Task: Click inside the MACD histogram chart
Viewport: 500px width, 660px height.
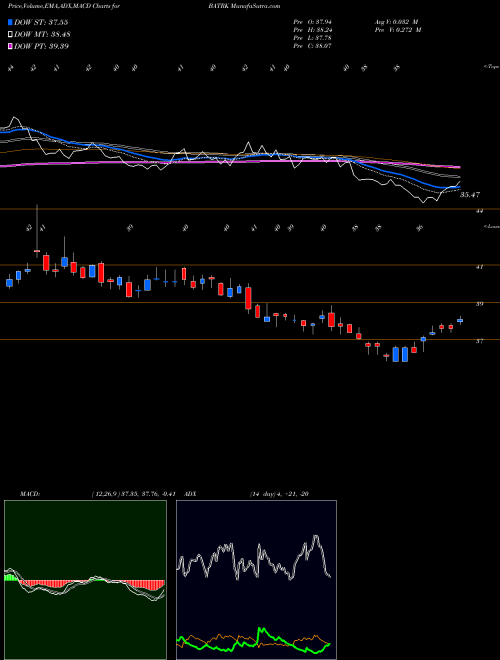Action: (x=85, y=580)
